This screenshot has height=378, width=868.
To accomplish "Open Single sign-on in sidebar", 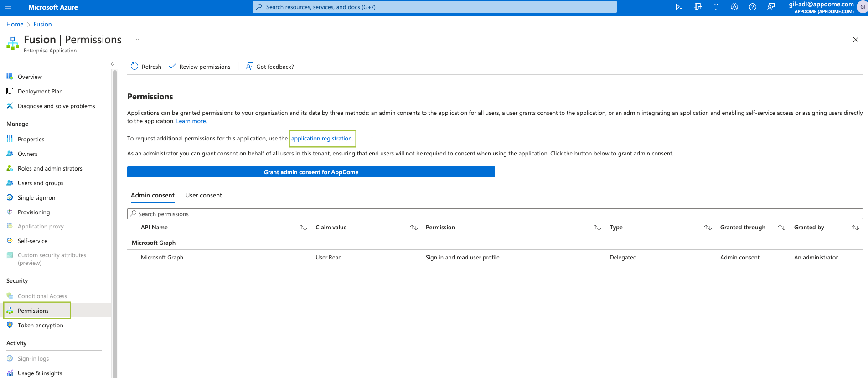I will [x=36, y=197].
